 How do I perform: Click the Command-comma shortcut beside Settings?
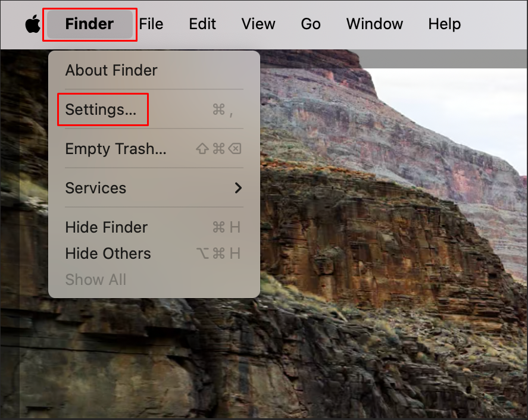223,109
